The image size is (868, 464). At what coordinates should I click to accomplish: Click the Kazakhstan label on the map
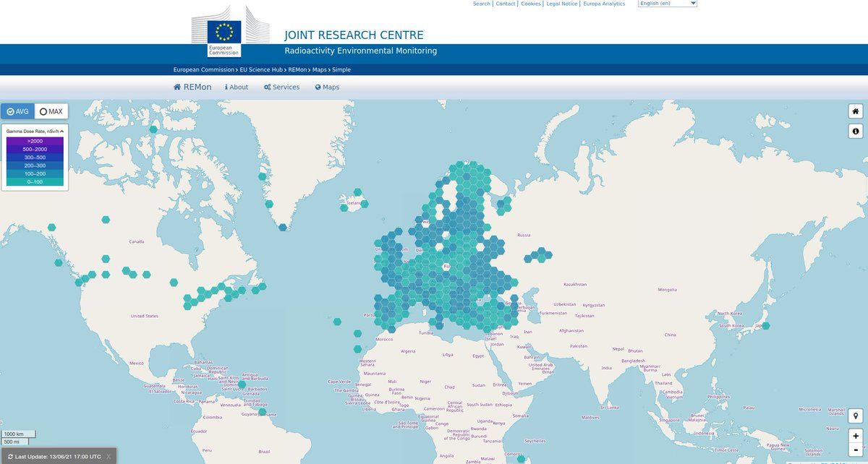click(x=574, y=284)
